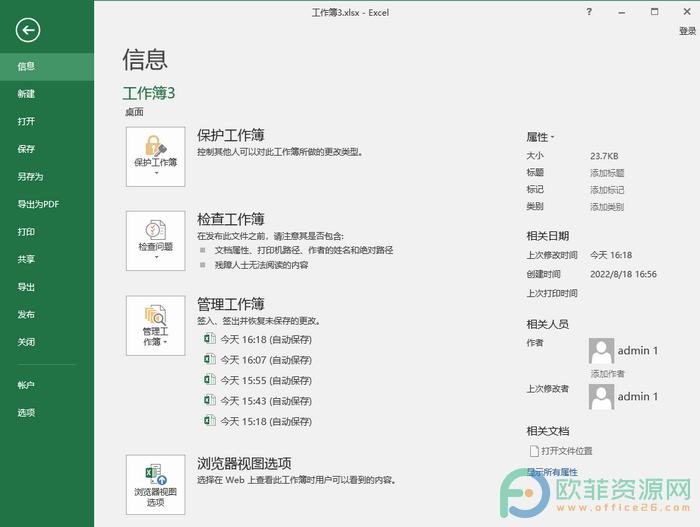Choose 另存为 from the sidebar

pos(47,177)
